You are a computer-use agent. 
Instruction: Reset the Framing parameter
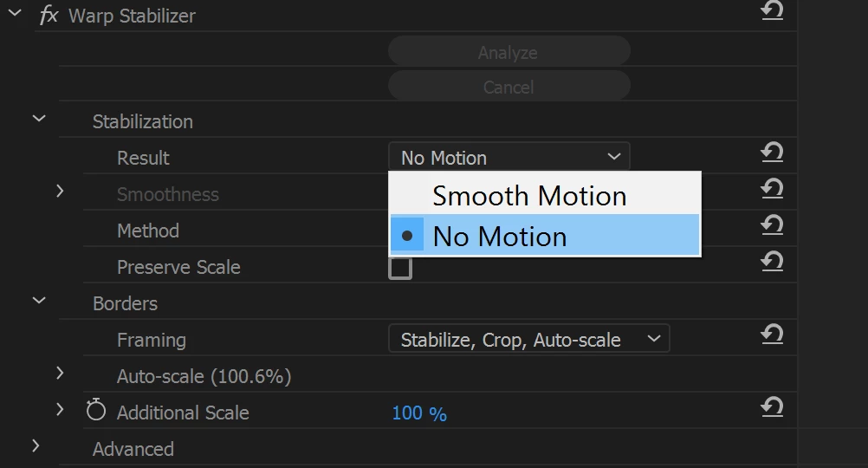click(772, 334)
